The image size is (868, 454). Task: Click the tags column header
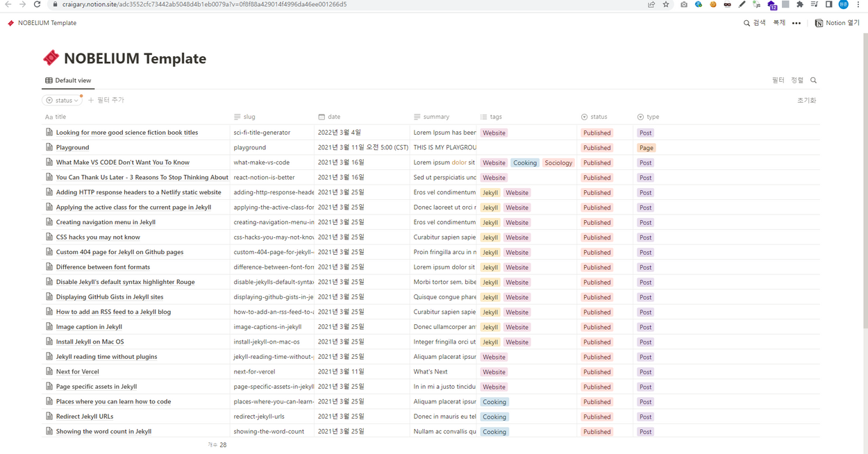pyautogui.click(x=527, y=117)
